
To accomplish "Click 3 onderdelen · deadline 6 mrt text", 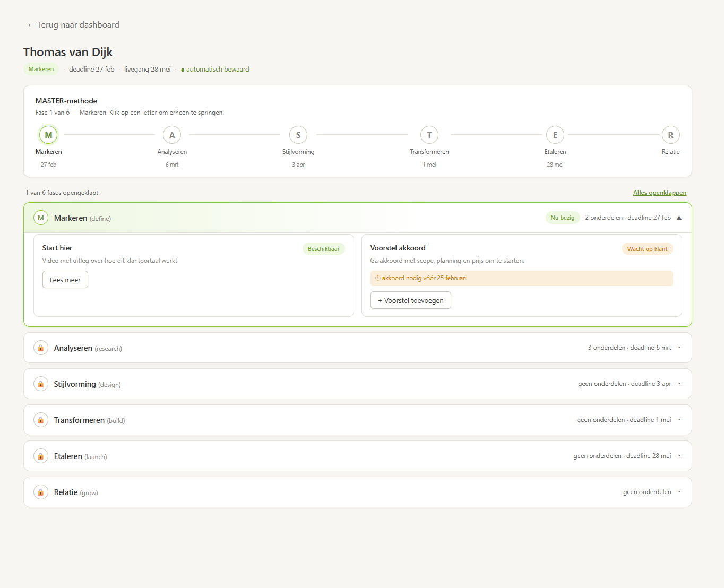I will coord(630,348).
